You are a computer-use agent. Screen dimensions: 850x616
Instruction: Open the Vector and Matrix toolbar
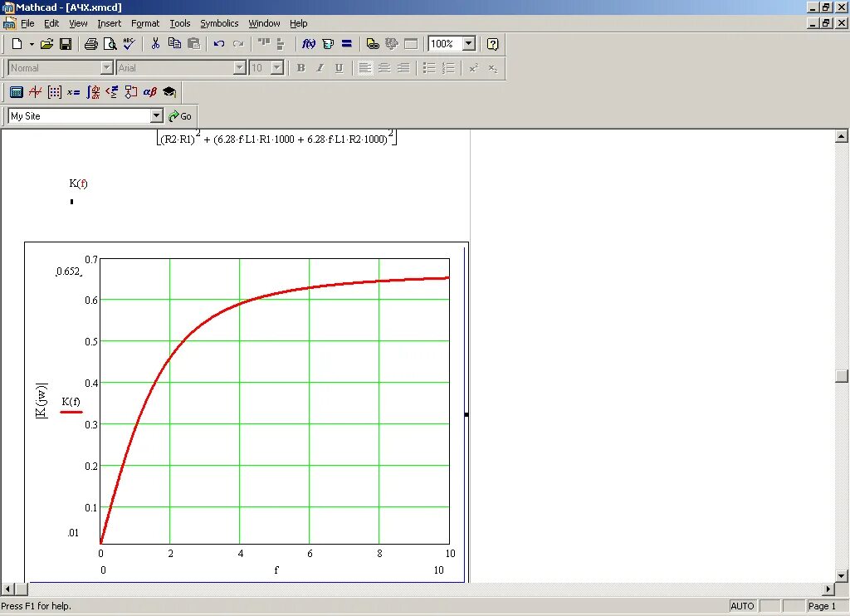tap(54, 91)
